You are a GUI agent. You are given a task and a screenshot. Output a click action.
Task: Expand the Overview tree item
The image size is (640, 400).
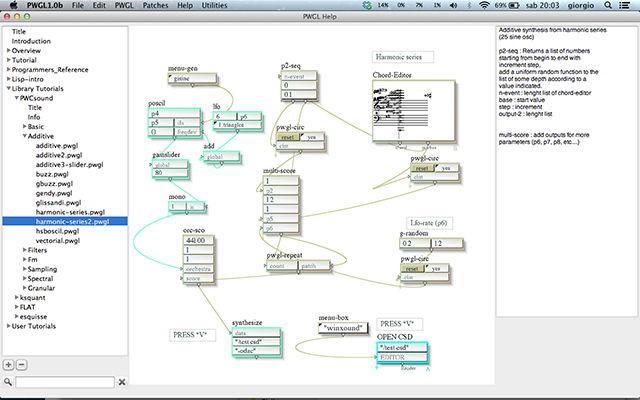point(9,51)
